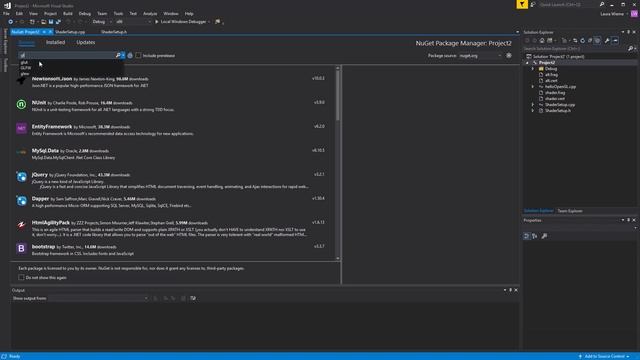The image size is (640, 360).
Task: Expand the ShaderSetup.h tree node
Action: [533, 111]
